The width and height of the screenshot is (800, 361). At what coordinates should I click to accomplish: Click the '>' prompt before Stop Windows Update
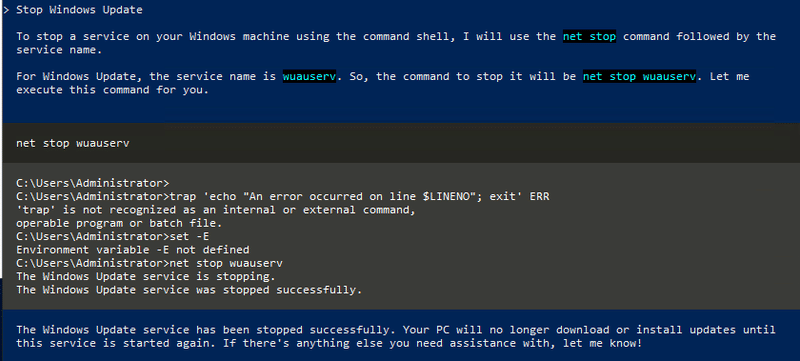click(x=6, y=10)
